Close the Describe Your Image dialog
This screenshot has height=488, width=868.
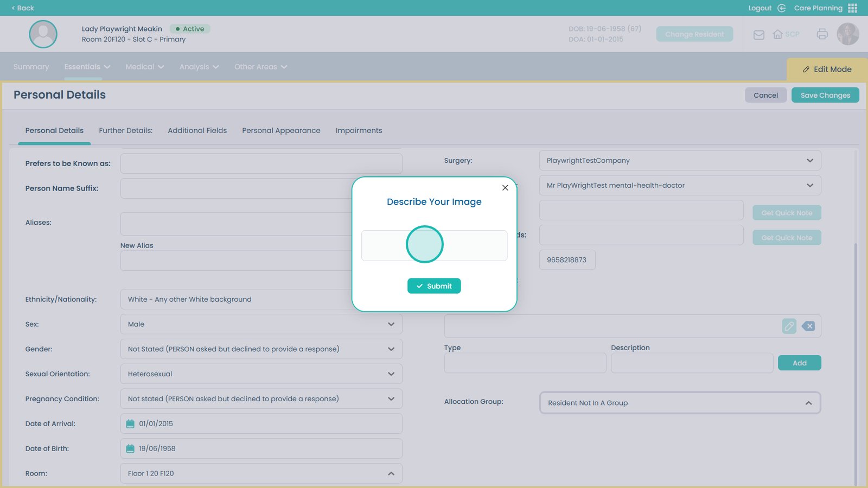click(x=505, y=188)
